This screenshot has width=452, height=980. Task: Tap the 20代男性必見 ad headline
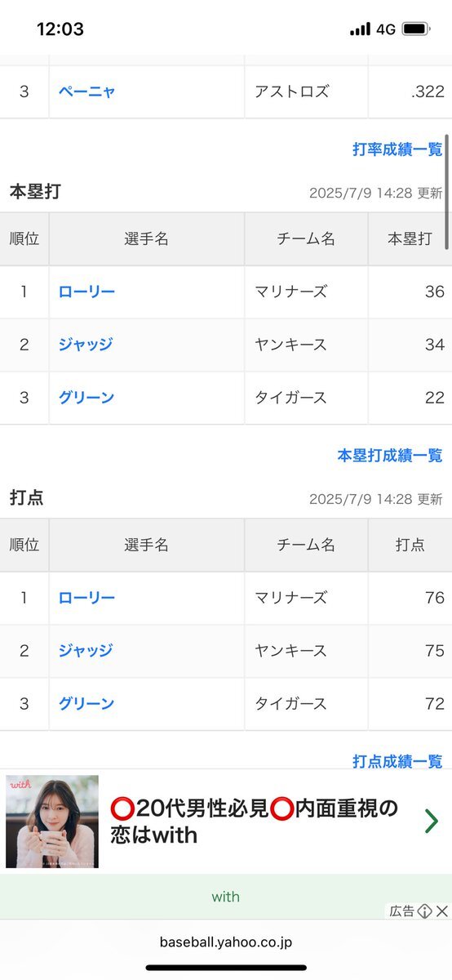click(255, 822)
